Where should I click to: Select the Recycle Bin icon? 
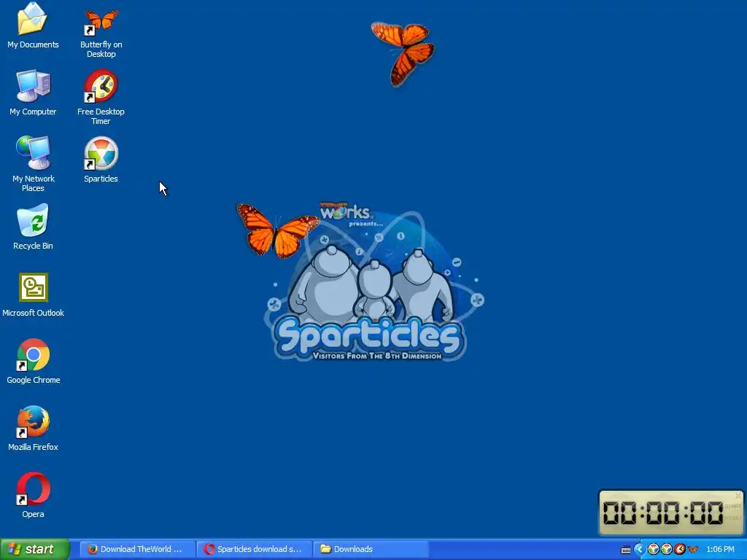click(x=33, y=227)
